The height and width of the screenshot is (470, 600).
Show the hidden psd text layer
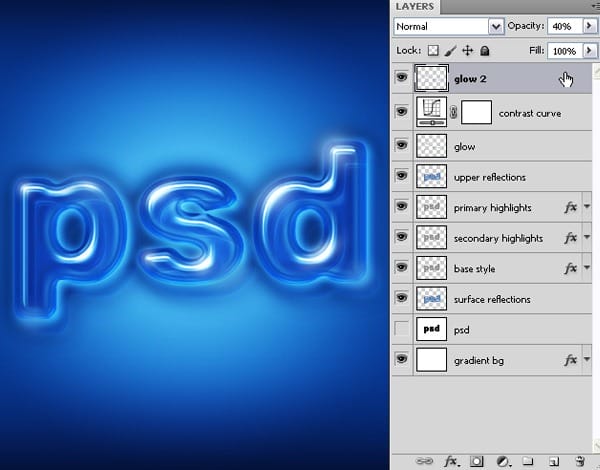(401, 329)
